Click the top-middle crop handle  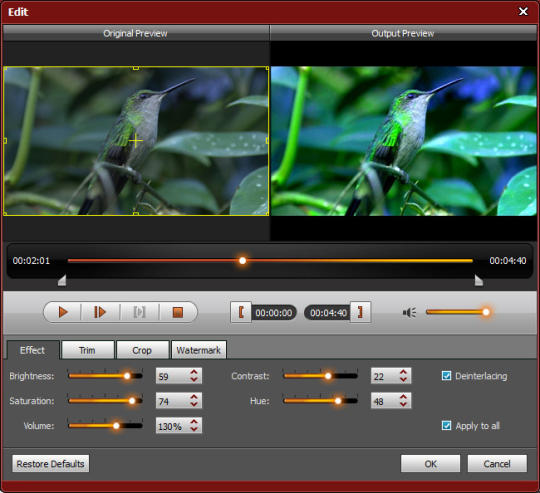click(136, 68)
